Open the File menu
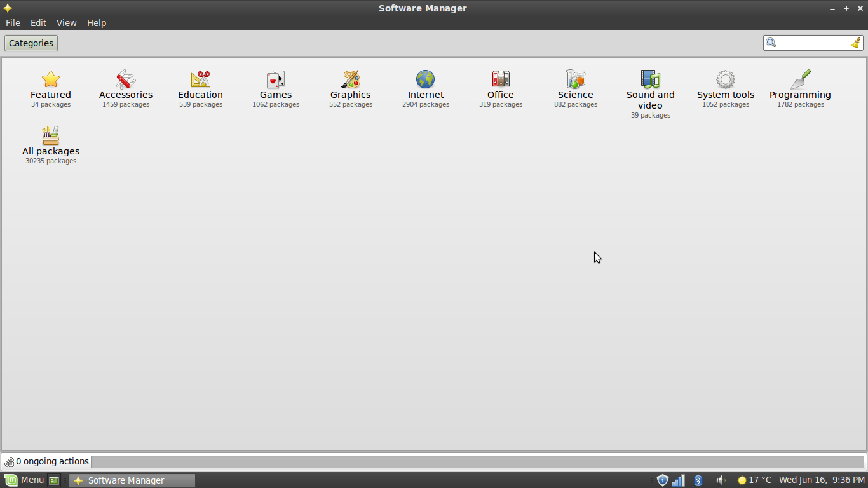868x488 pixels. (x=13, y=23)
